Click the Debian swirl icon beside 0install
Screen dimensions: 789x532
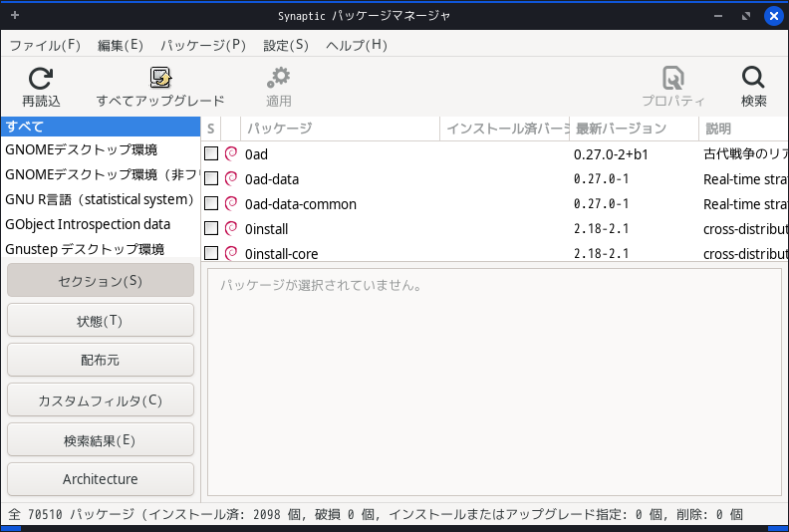pyautogui.click(x=231, y=229)
